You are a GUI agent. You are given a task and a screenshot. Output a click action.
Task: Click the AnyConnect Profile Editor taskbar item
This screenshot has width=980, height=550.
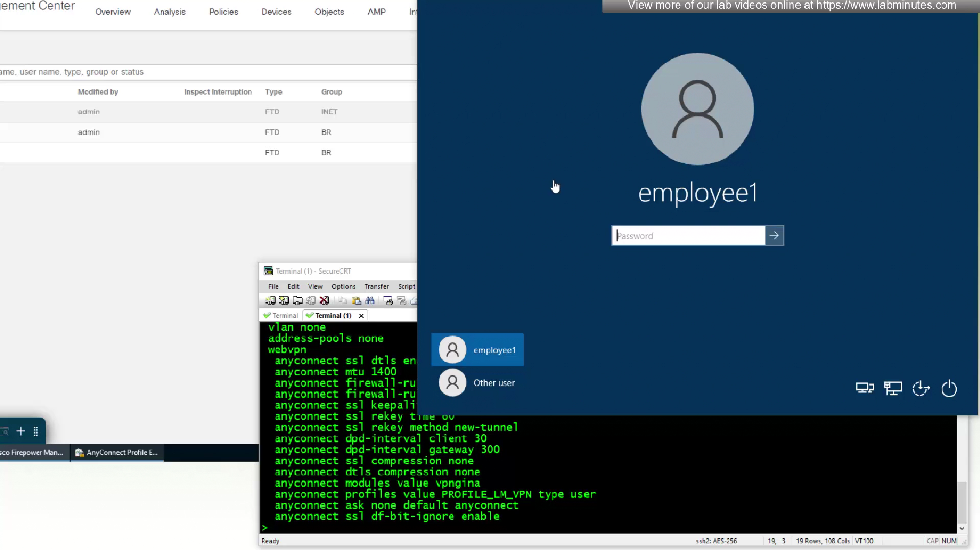[x=118, y=453]
